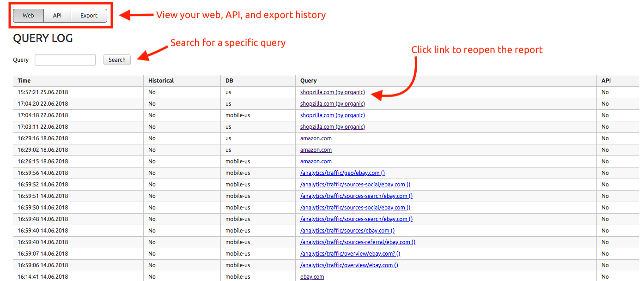Image resolution: width=644 pixels, height=281 pixels.
Task: Open amazon.com report logged at 16:29:16
Action: 316,138
